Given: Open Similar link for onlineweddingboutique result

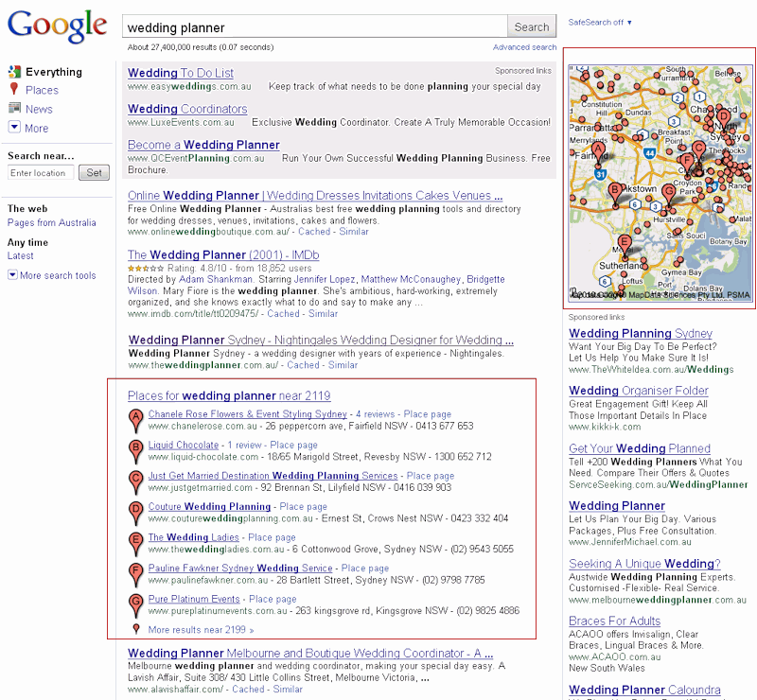Looking at the screenshot, I should [x=354, y=232].
